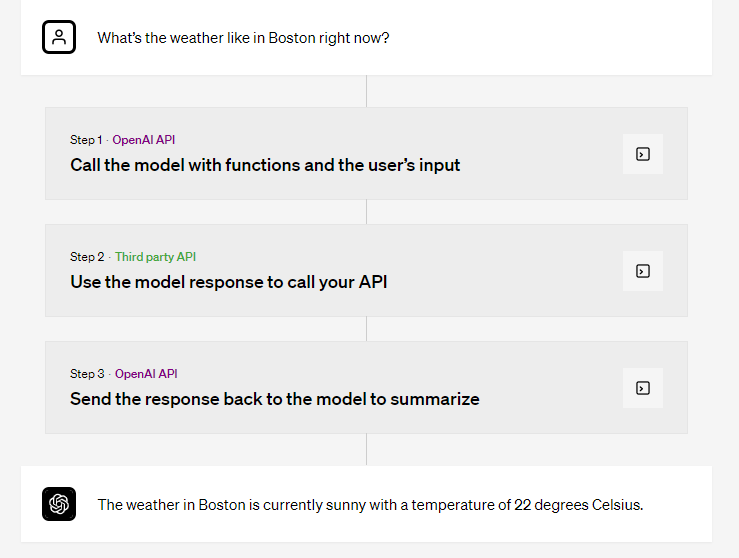Expand code for Step 1 using its terminal icon
This screenshot has width=739, height=558.
(643, 154)
